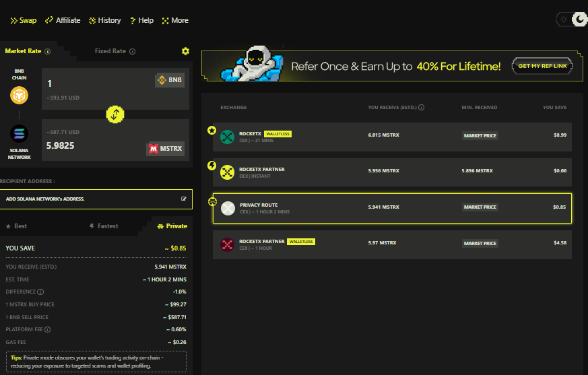Click the BNB Chain network icon
The width and height of the screenshot is (588, 375).
point(19,95)
